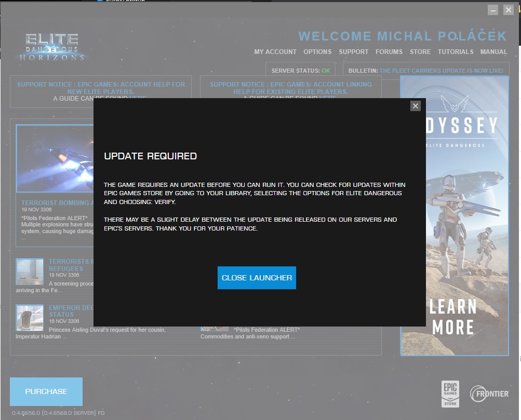521x420 pixels.
Task: Minimize the launcher window
Action: coord(493,10)
